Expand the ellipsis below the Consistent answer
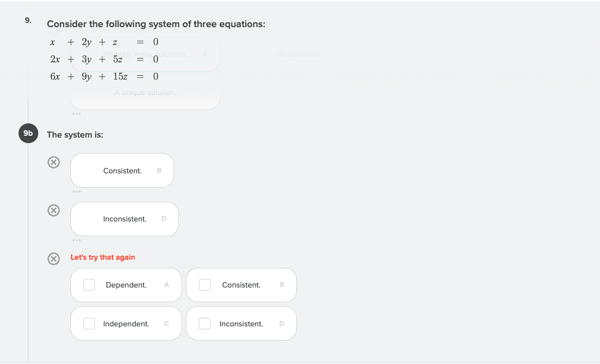This screenshot has width=600, height=364. (76, 191)
